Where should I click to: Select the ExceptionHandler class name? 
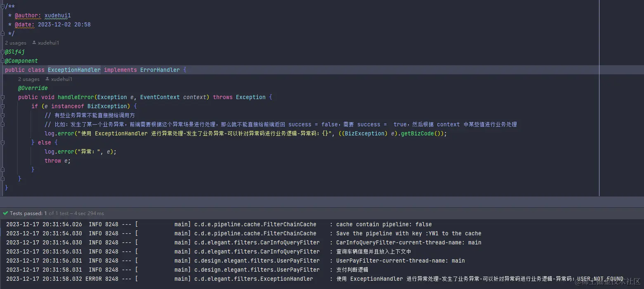[74, 70]
